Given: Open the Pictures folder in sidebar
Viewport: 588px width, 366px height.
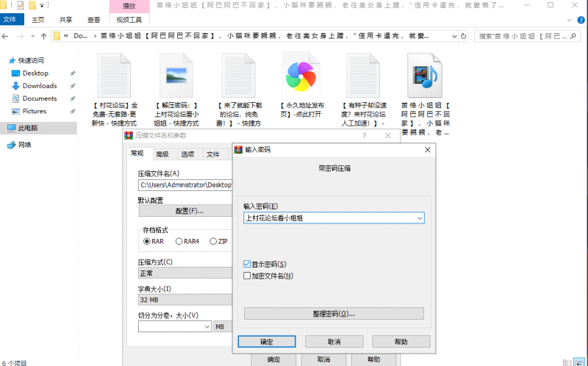Looking at the screenshot, I should tap(34, 111).
